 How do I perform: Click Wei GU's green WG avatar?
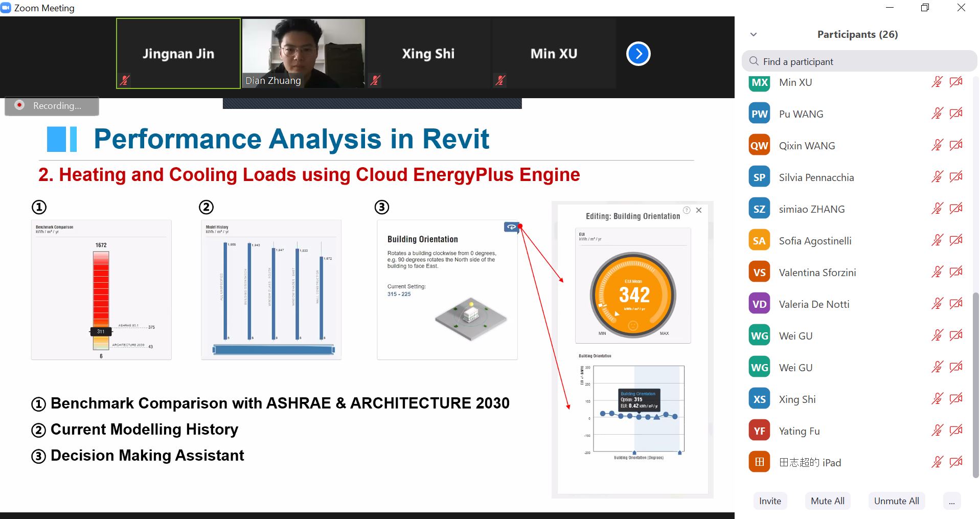point(759,336)
